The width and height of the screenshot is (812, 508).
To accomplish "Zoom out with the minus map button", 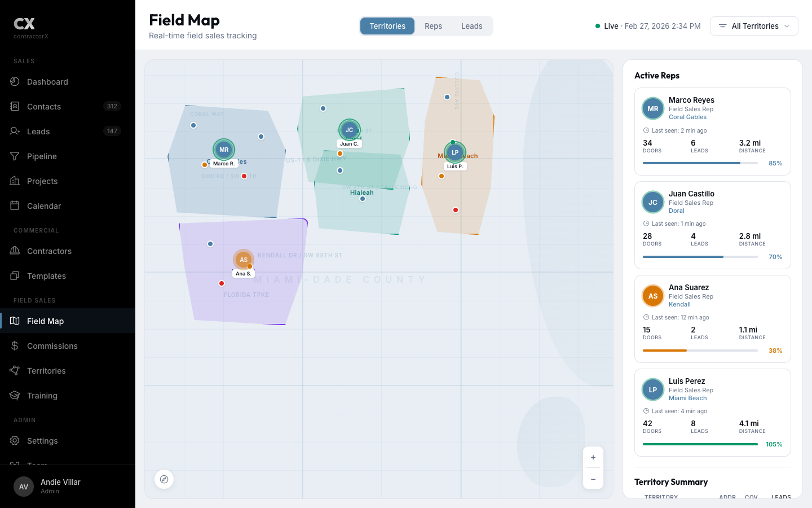I will 593,479.
